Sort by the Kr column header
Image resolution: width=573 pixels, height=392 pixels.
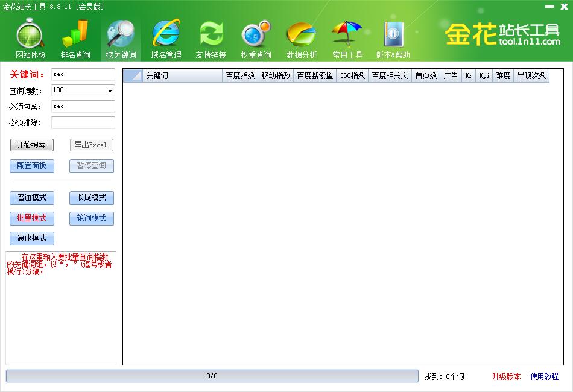coord(469,75)
